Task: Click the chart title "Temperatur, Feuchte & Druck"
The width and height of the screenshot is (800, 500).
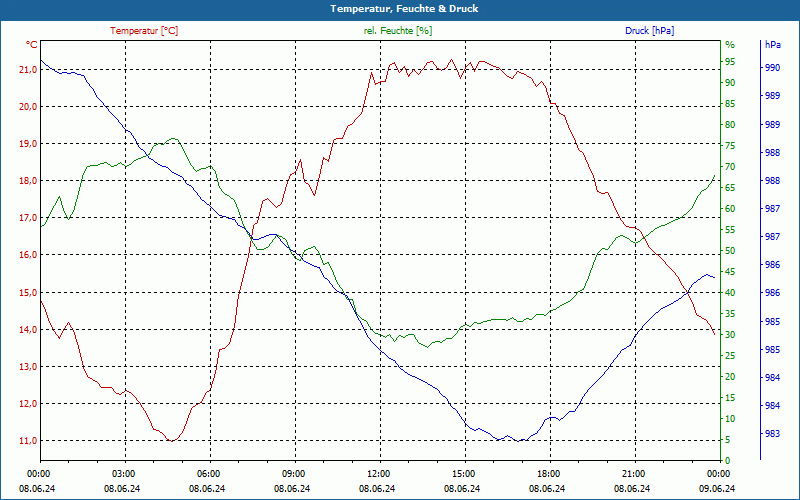Action: 404,9
